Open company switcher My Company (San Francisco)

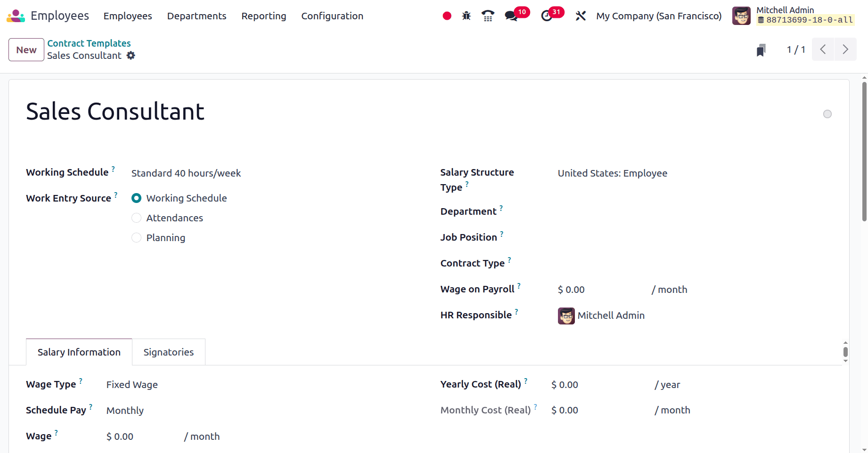659,16
